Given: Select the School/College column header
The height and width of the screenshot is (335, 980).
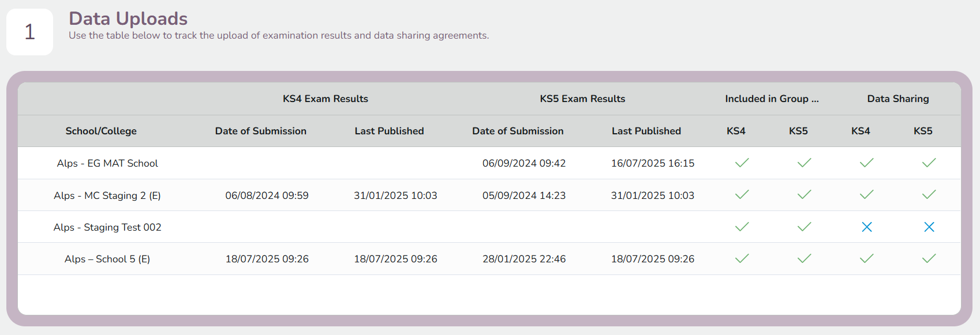Looking at the screenshot, I should coord(101,131).
